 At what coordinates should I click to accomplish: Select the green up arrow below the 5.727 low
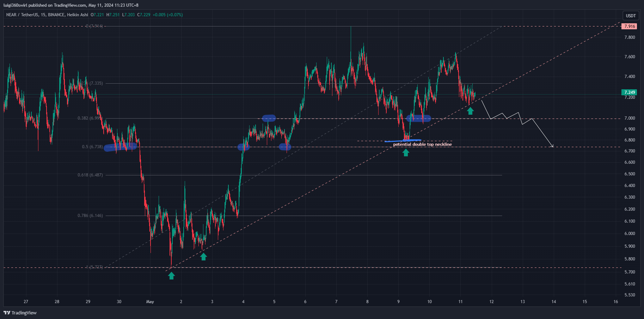pyautogui.click(x=171, y=276)
